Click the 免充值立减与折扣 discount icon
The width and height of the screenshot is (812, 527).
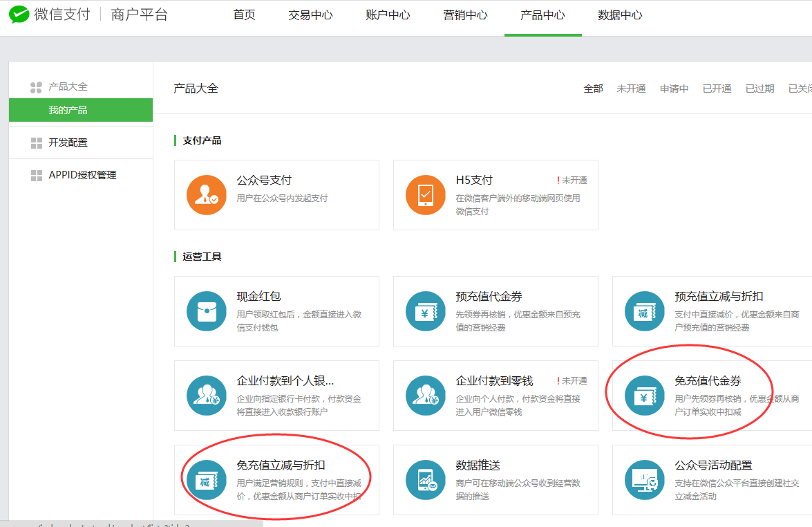(207, 480)
